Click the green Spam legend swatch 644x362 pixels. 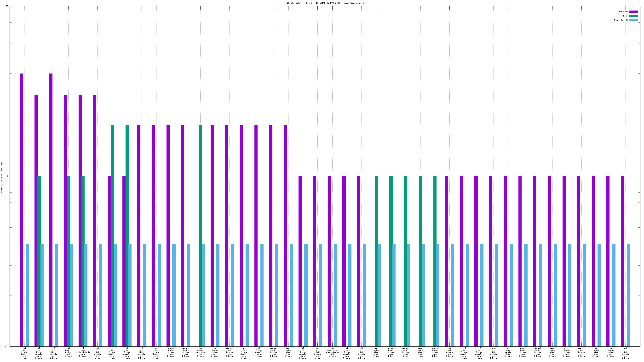tap(633, 16)
